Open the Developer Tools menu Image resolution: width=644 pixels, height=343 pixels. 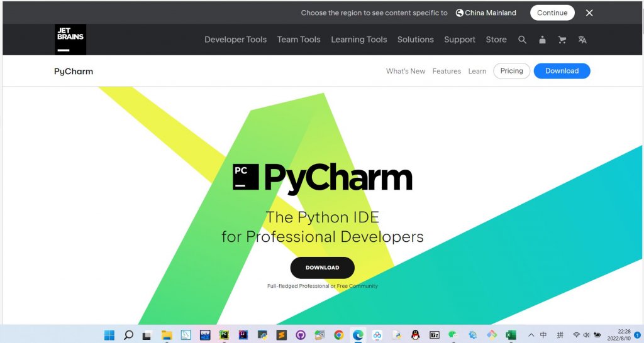[x=235, y=40]
